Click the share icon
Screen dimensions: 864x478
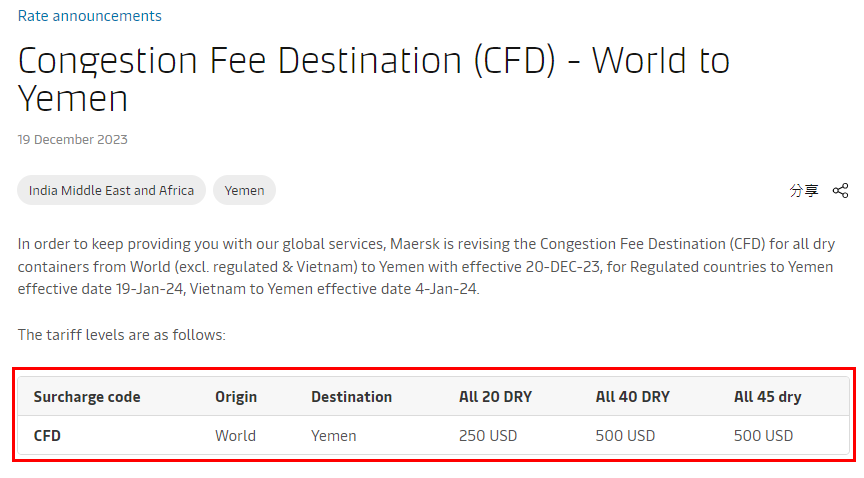click(841, 190)
